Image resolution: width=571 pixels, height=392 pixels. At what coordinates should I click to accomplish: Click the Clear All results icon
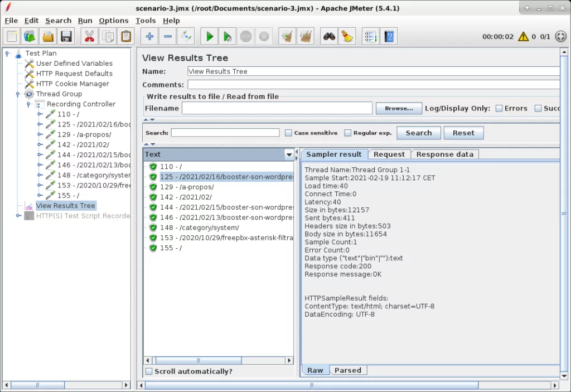point(306,36)
